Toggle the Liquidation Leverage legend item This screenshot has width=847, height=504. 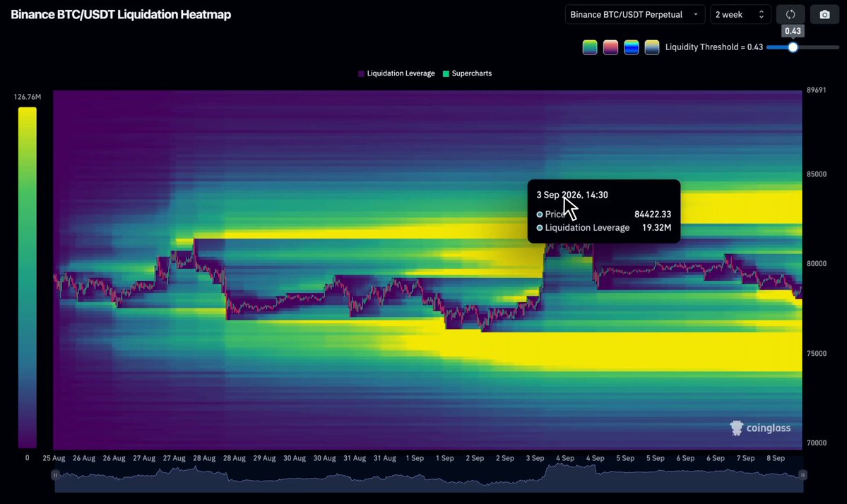[x=396, y=73]
